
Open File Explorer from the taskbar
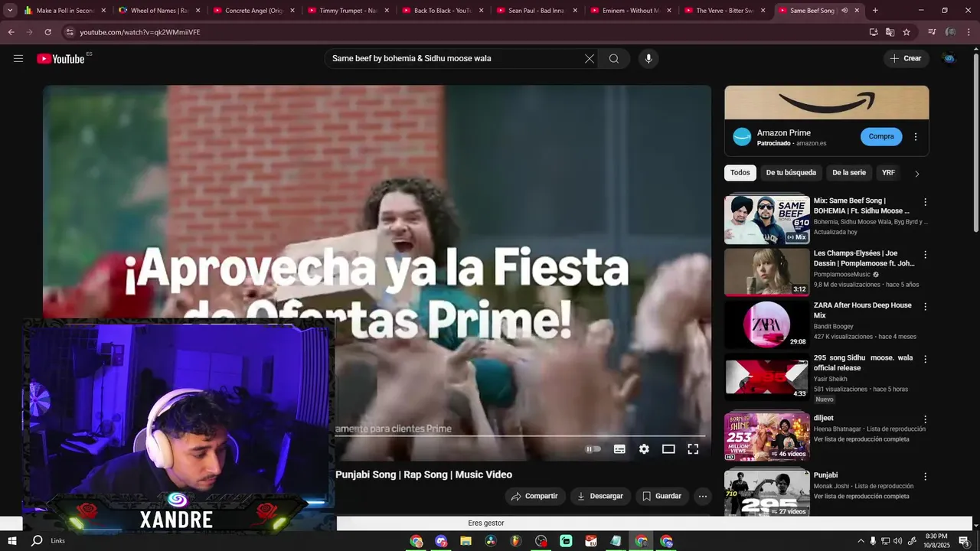pos(465,541)
